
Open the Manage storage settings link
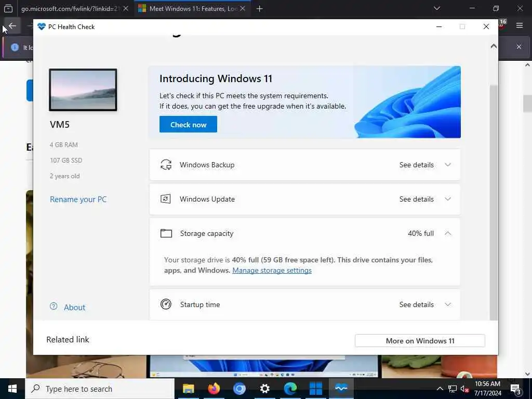click(272, 270)
